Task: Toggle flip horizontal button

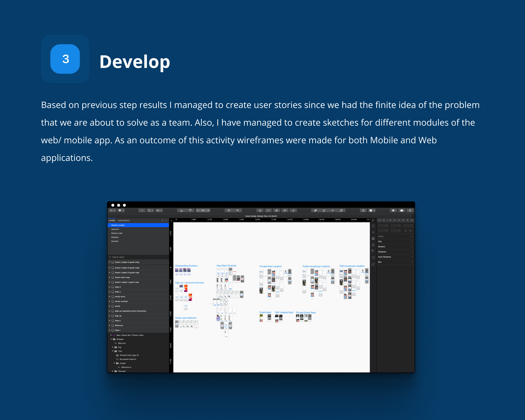Action: tap(405, 231)
